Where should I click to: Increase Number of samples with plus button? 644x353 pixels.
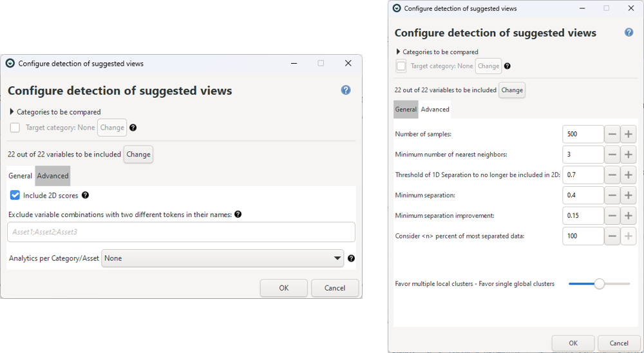(x=629, y=135)
